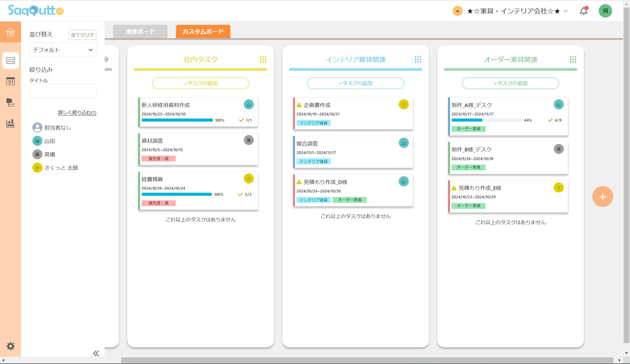Click 全てクリア button
The image size is (630, 364).
82,35
